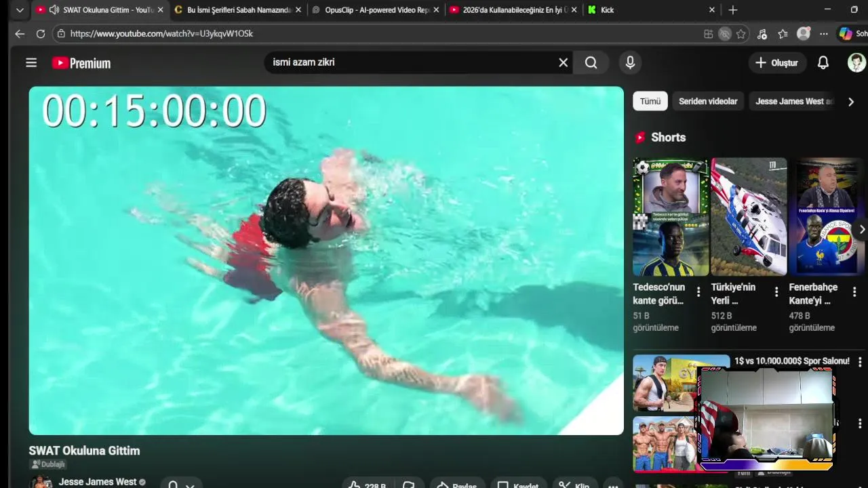Image resolution: width=868 pixels, height=488 pixels.
Task: View site information lock icon
Action: (x=61, y=33)
